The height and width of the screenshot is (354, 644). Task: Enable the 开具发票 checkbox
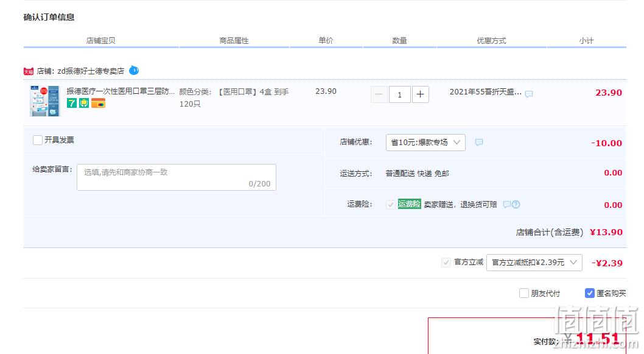click(37, 140)
